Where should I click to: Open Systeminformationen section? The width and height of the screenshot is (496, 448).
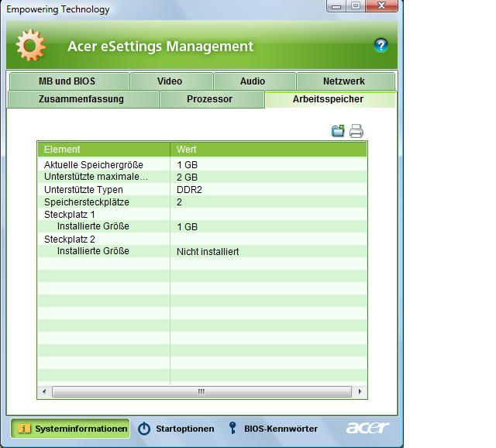point(71,429)
